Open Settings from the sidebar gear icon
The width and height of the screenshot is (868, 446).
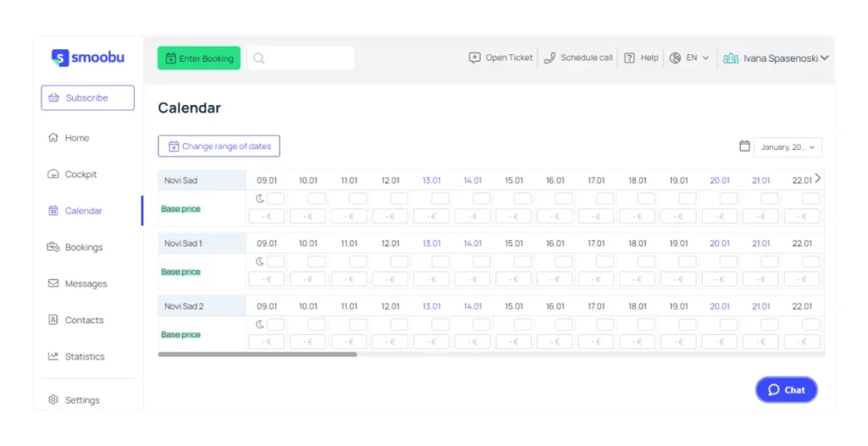[53, 399]
